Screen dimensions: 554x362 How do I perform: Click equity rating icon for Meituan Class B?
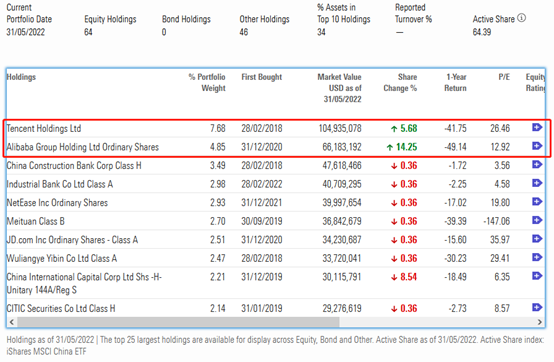[x=537, y=220]
